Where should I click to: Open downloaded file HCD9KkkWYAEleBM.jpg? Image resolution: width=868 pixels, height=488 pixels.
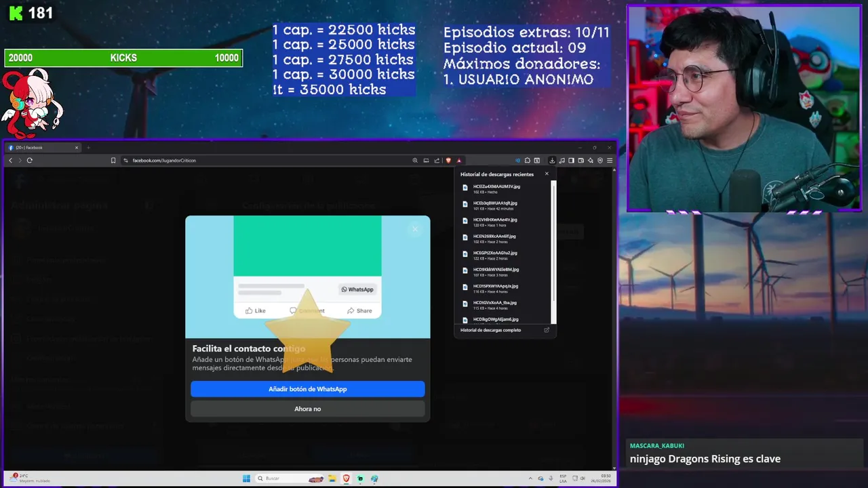(496, 270)
